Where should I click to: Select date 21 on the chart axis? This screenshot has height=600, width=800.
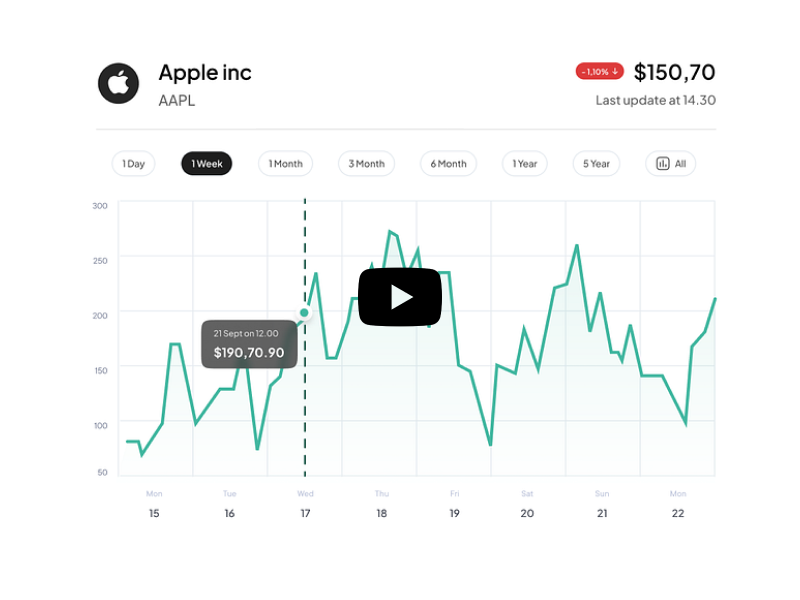click(x=602, y=513)
